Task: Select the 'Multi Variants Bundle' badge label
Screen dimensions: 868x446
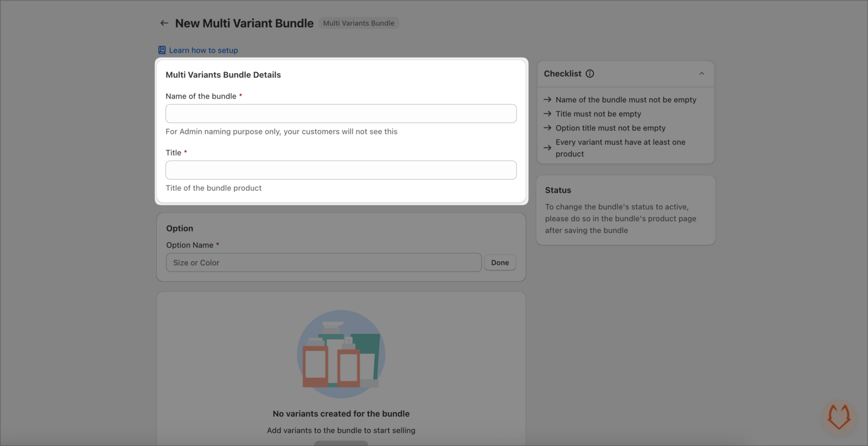Action: pos(358,23)
